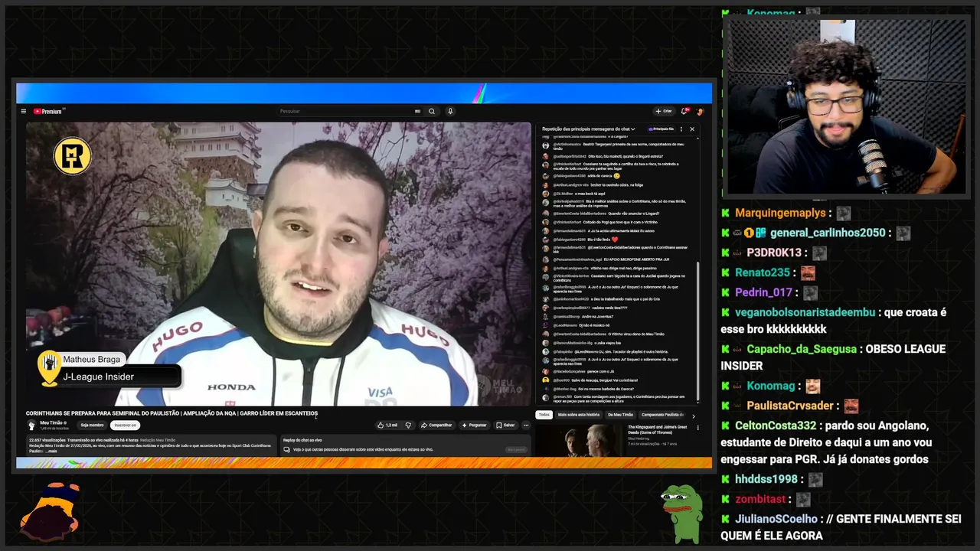Click username Renato235 in stream chat

click(763, 272)
